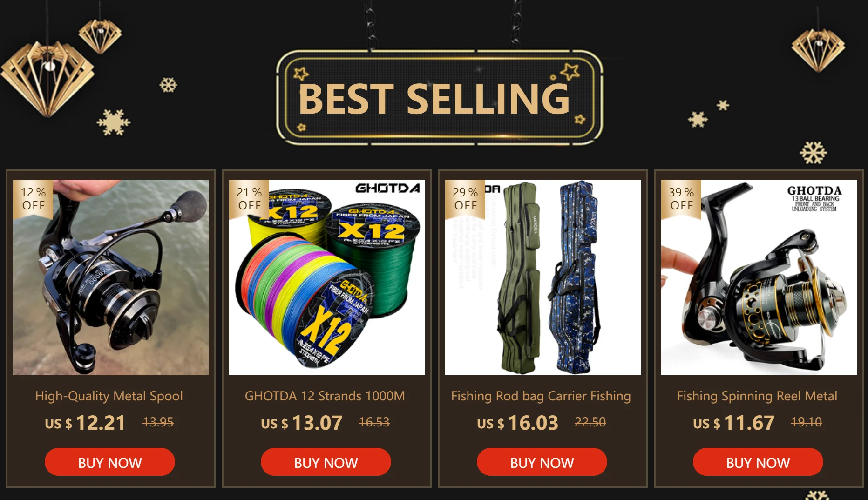Screen dimensions: 868x500
Task: Click the US $12.21 price
Action: [x=85, y=423]
